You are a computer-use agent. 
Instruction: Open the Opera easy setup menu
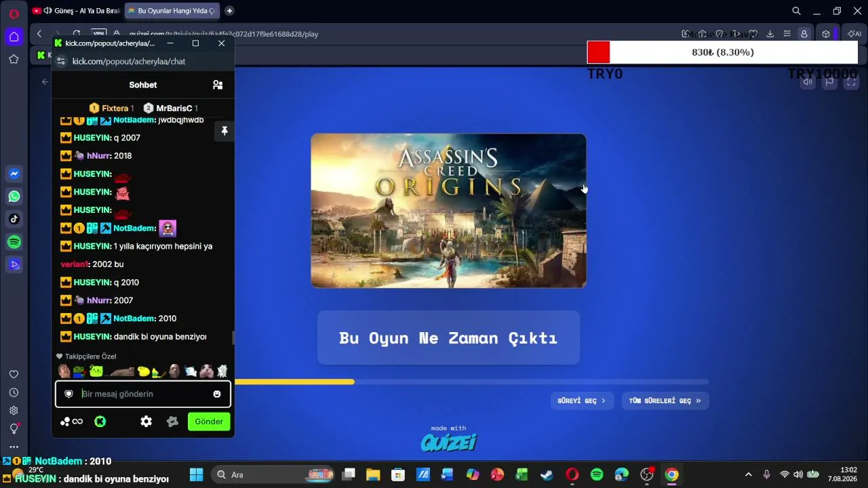[x=787, y=34]
